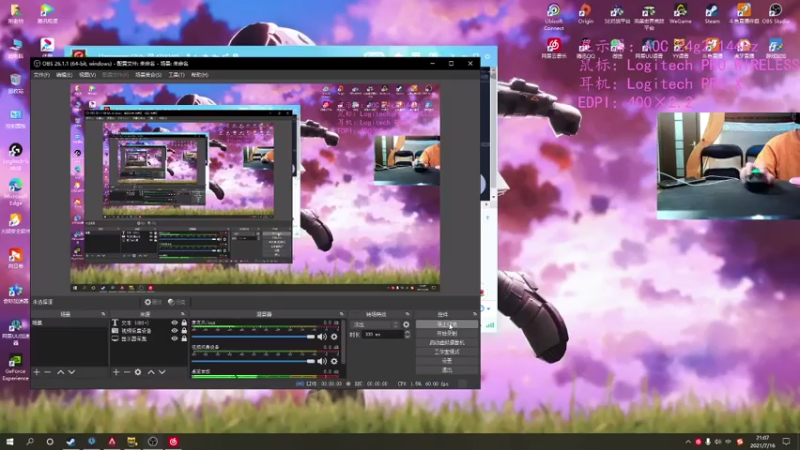This screenshot has width=800, height=450.
Task: Open the Microsoft Edge desktop shortcut
Action: tap(15, 192)
